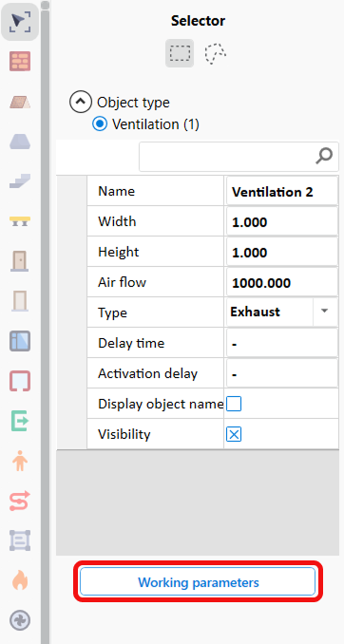Choose the brick Wall tool
The image size is (344, 644).
click(20, 61)
